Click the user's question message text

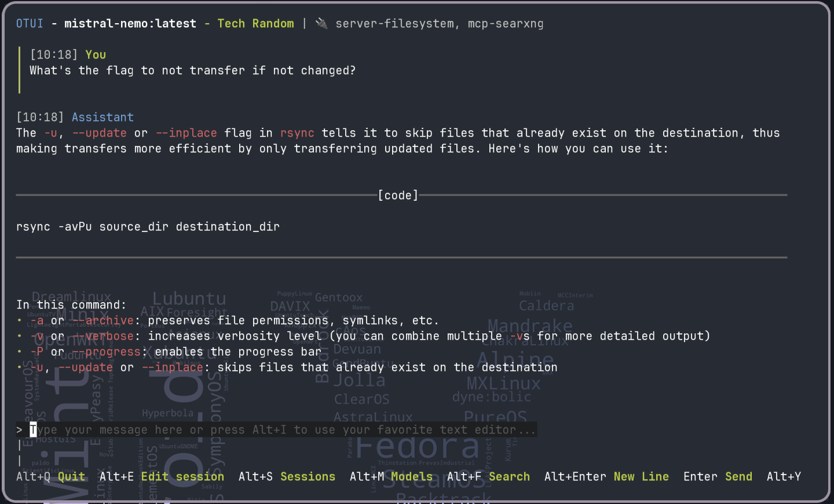[192, 71]
